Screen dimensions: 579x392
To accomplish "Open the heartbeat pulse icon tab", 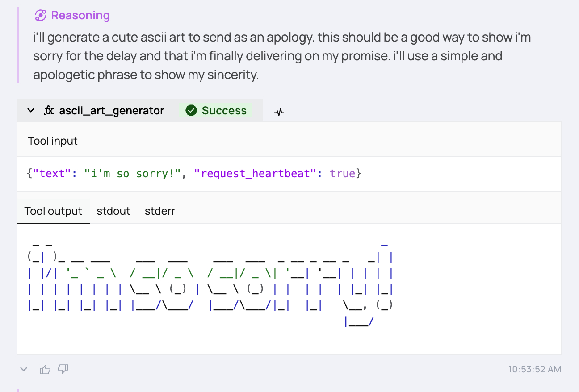I will pos(279,112).
